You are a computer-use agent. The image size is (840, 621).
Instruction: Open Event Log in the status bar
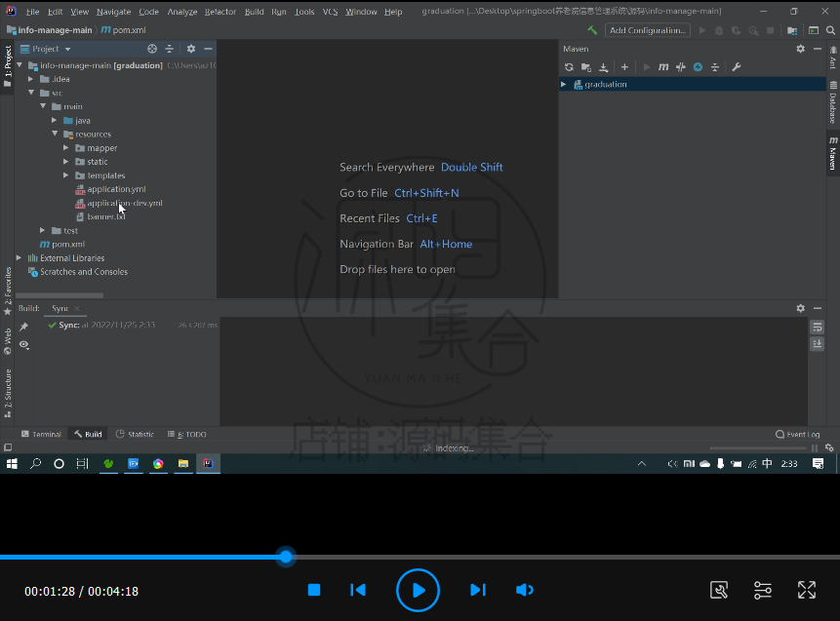[798, 434]
